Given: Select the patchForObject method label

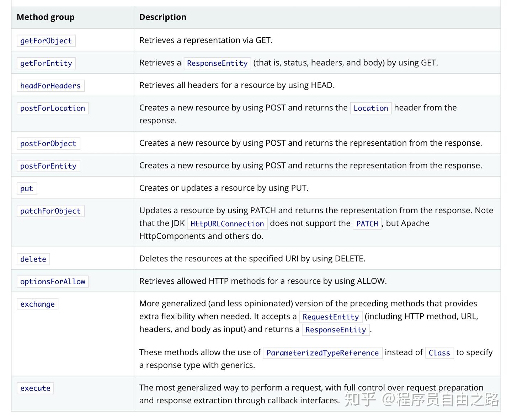Looking at the screenshot, I should click(50, 211).
